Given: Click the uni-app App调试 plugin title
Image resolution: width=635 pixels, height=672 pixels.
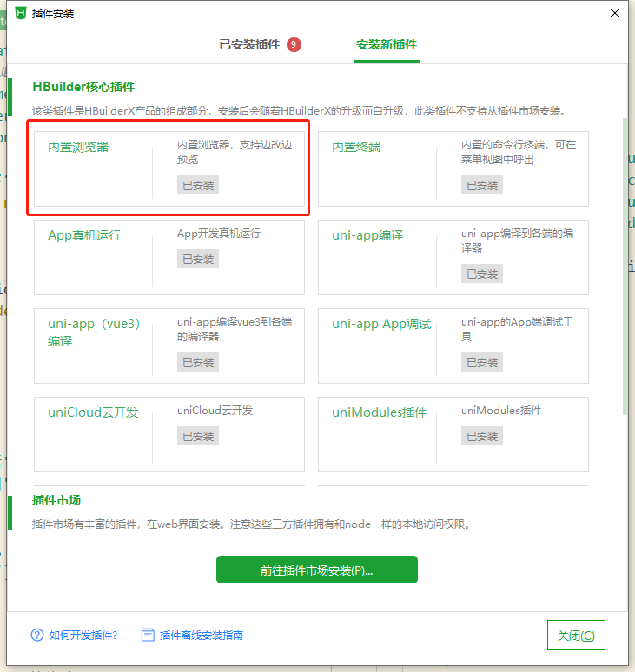Looking at the screenshot, I should 381,324.
